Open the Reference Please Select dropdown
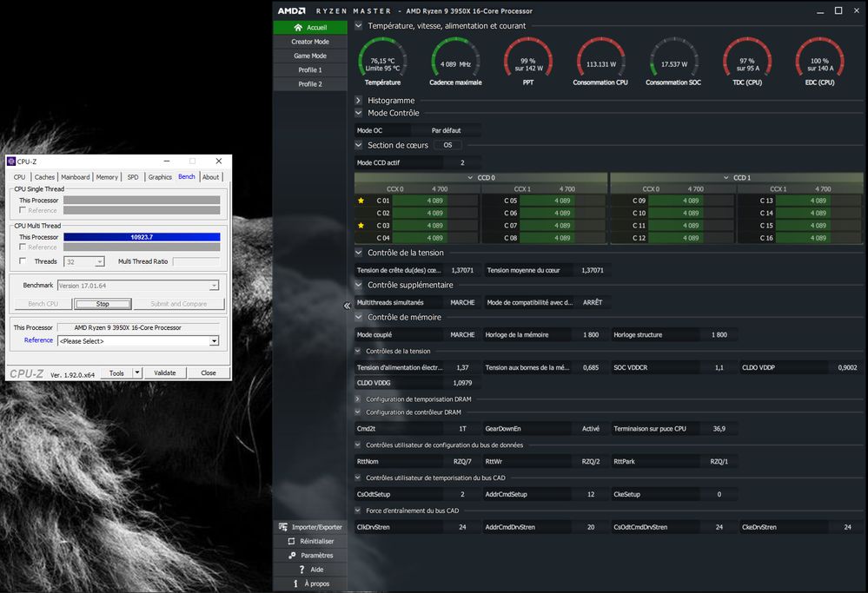 click(x=214, y=340)
